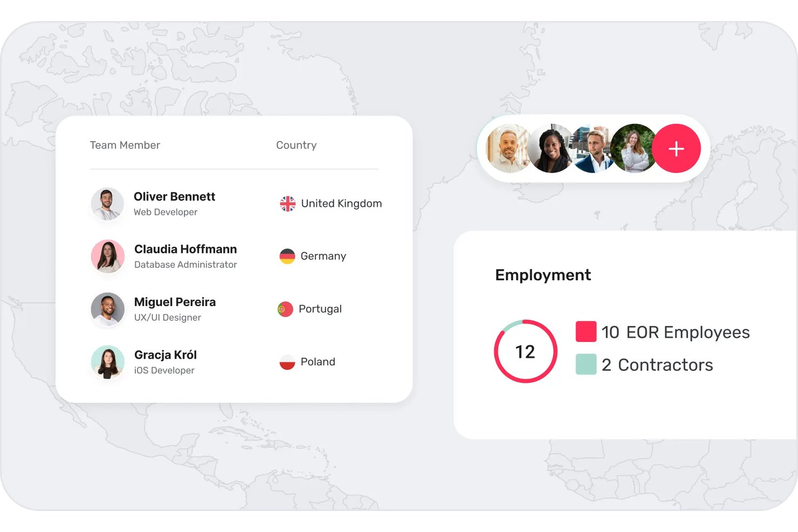Select the name Oliver Bennett

(174, 197)
